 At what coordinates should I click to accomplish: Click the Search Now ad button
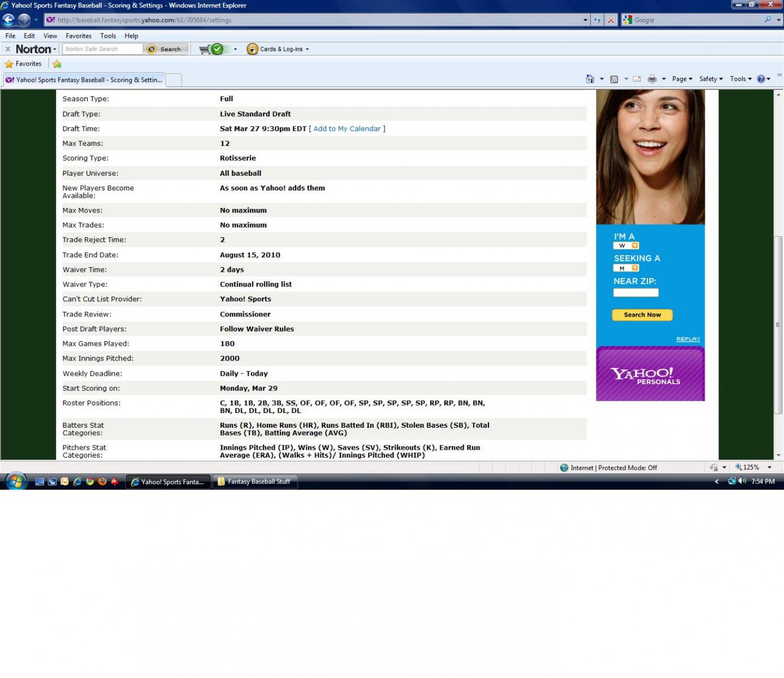coord(642,315)
